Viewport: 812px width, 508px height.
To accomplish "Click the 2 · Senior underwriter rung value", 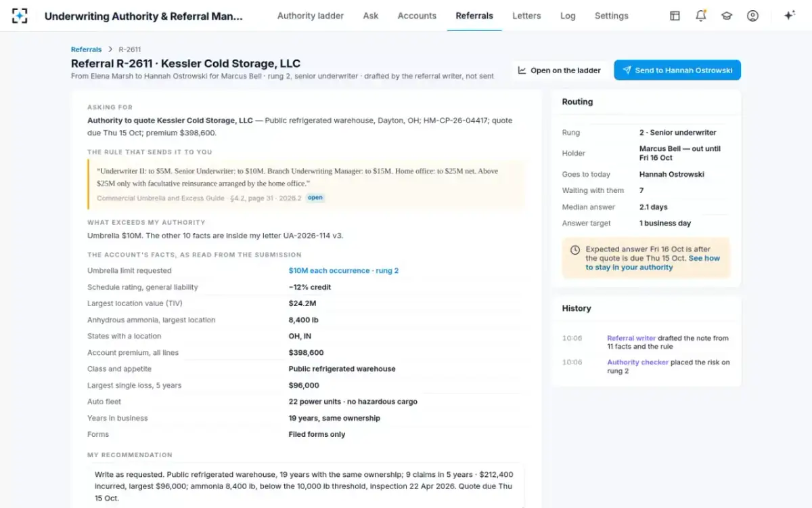I will click(x=678, y=133).
